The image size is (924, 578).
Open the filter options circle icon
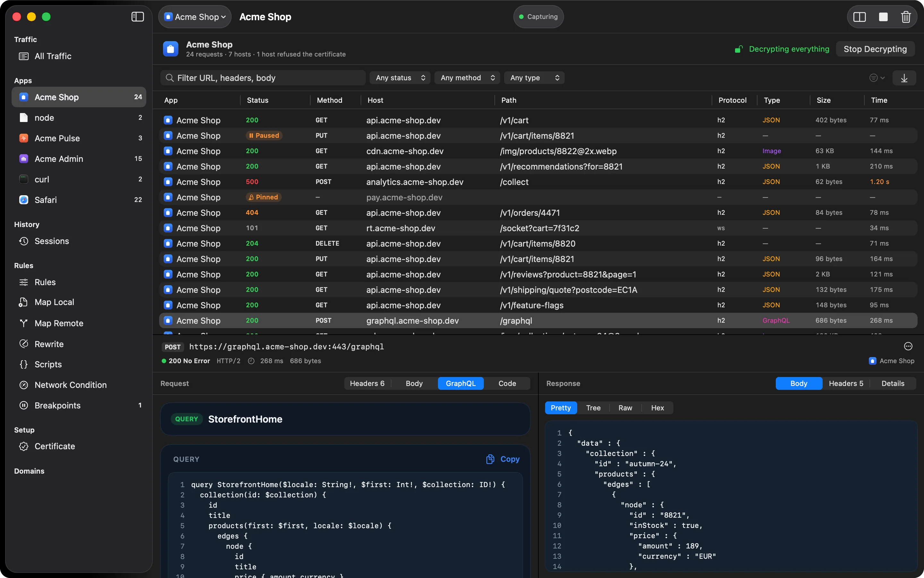pos(877,78)
